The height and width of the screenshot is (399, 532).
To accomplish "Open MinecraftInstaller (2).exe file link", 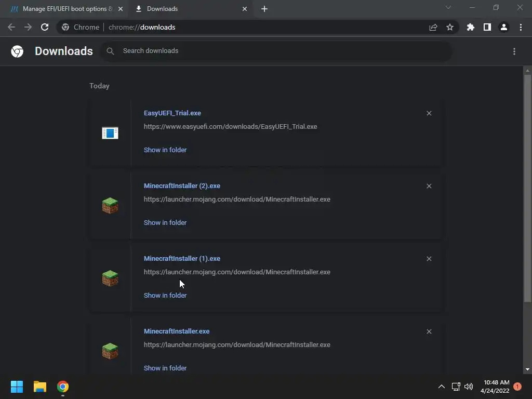I will (x=182, y=186).
